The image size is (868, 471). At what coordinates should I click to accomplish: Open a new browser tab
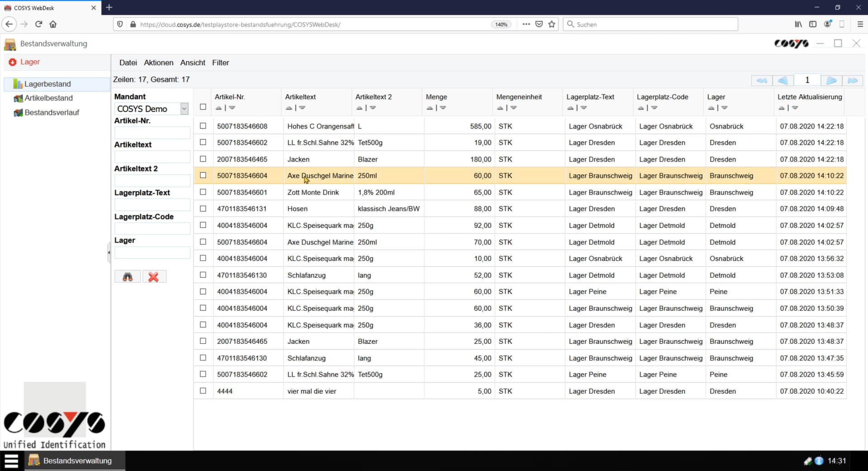[x=109, y=8]
